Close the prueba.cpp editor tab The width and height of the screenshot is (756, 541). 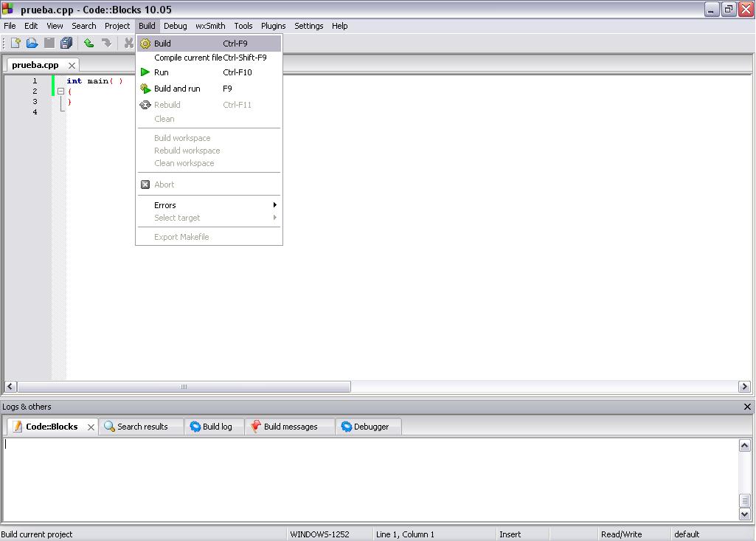72,66
